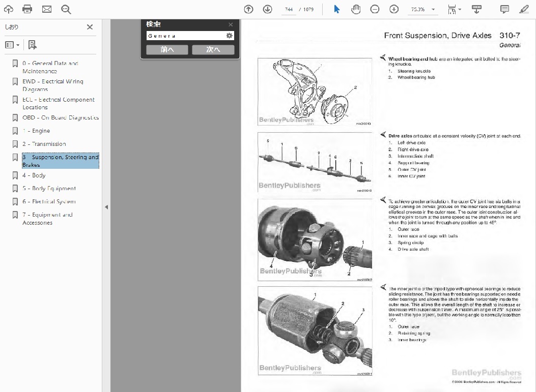Collapse the bookmarks side panel with the arrow

pos(106,207)
